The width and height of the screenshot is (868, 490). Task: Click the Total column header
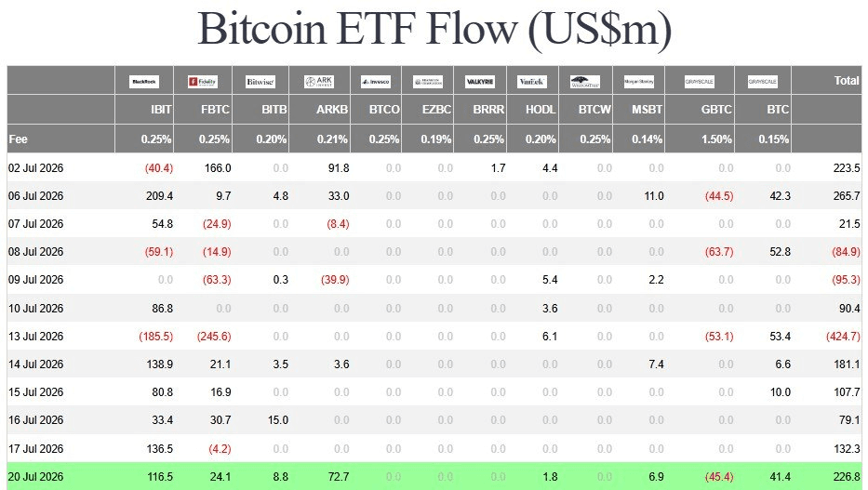[x=847, y=81]
